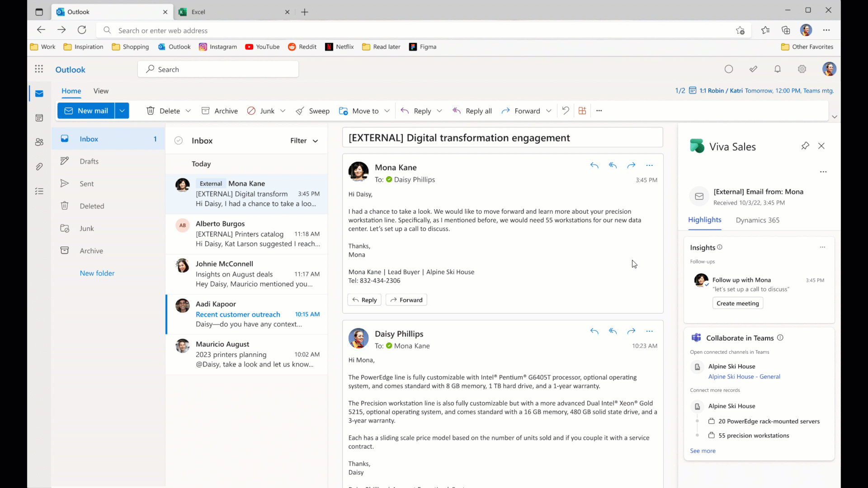The image size is (868, 488).
Task: Switch to the Dynamics 365 tab
Action: click(x=757, y=221)
